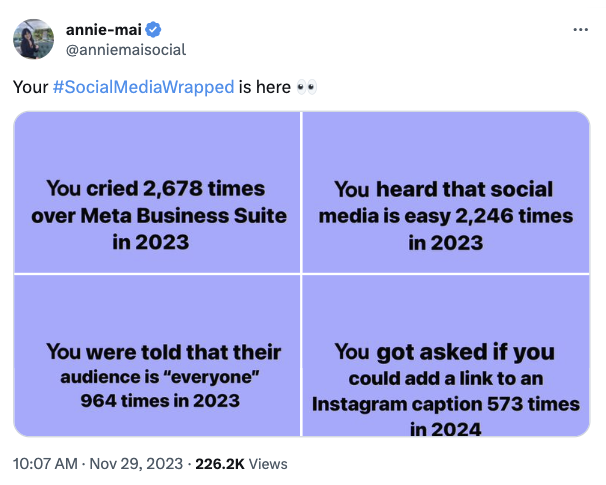The width and height of the screenshot is (606, 485).
Task: Open the Instagram caption link image
Action: coord(446,356)
